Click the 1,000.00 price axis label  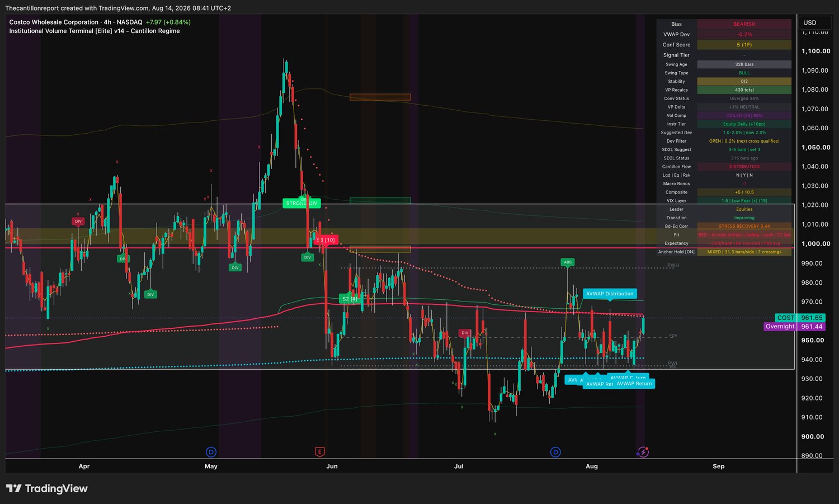tap(816, 244)
